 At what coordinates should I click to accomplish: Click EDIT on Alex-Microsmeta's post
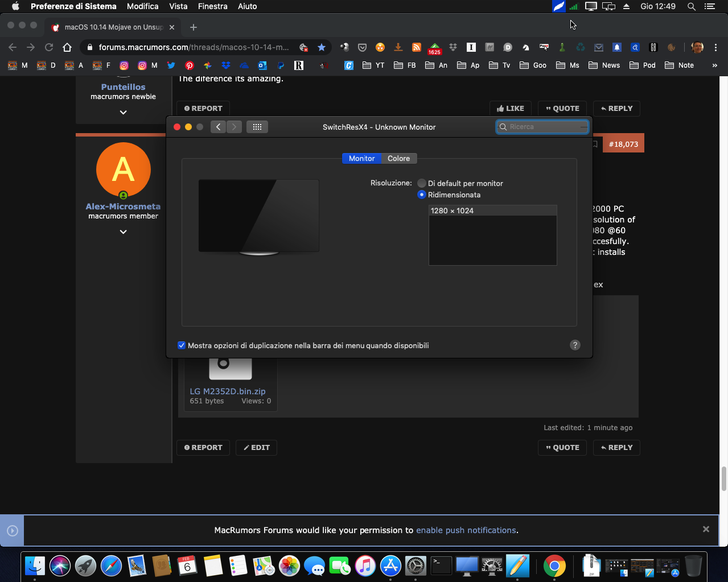(256, 447)
